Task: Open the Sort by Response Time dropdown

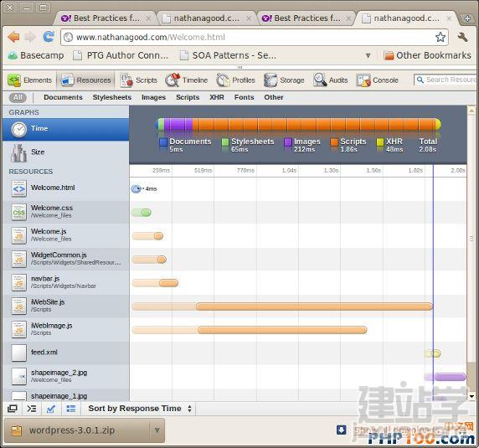Action: [140, 409]
